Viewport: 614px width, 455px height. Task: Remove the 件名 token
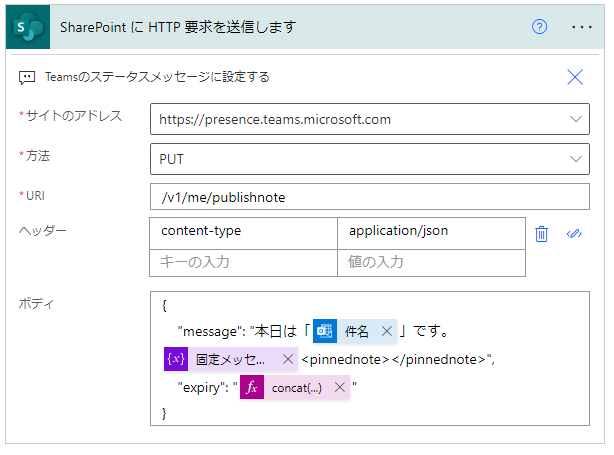pos(387,331)
